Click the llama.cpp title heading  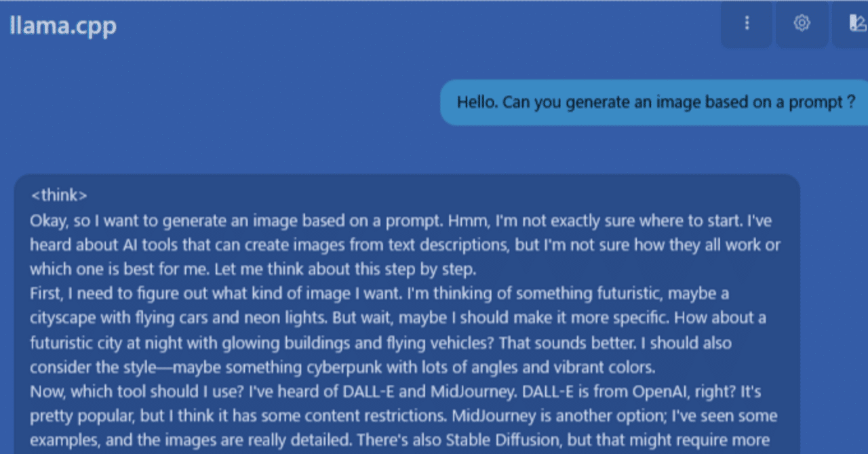[x=63, y=26]
